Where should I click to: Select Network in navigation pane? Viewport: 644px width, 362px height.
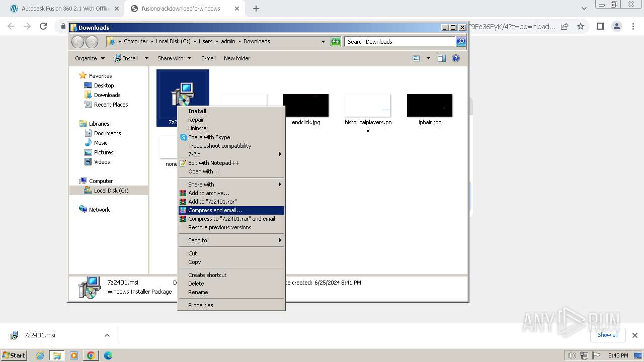(x=99, y=210)
